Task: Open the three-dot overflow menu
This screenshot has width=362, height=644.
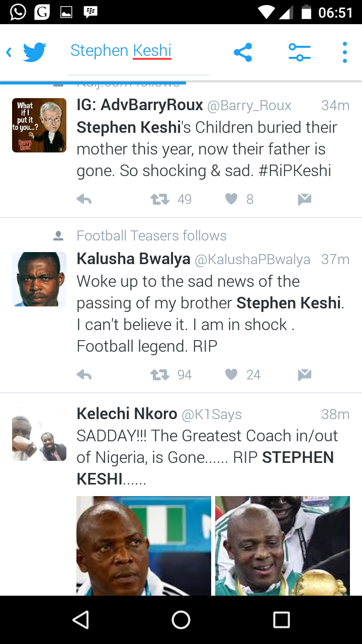Action: tap(344, 52)
